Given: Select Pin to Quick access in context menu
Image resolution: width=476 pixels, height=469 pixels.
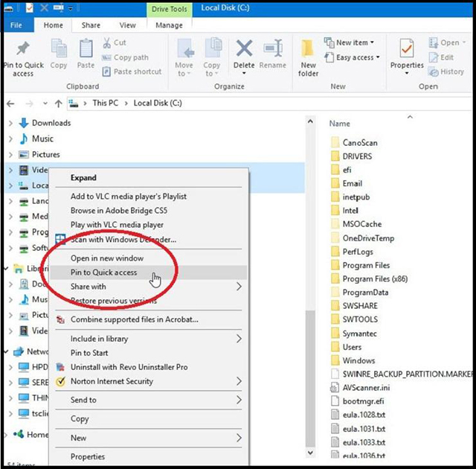Looking at the screenshot, I should click(x=103, y=272).
